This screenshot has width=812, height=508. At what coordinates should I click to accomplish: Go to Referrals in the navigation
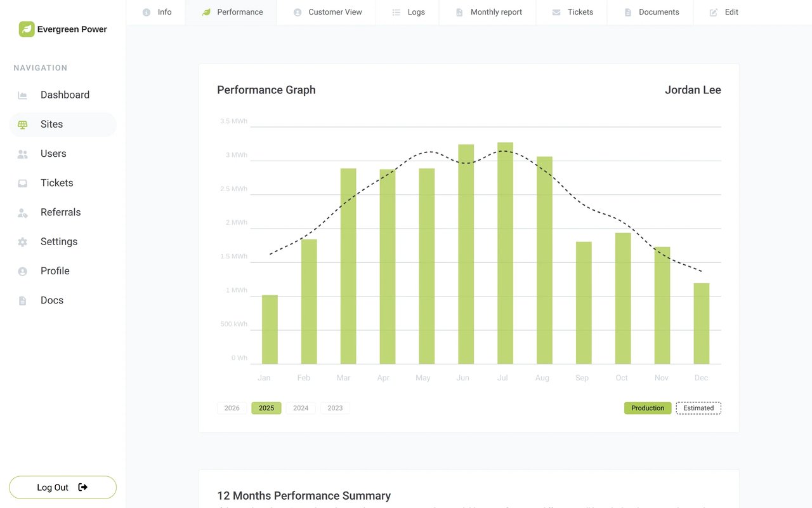[x=63, y=212]
